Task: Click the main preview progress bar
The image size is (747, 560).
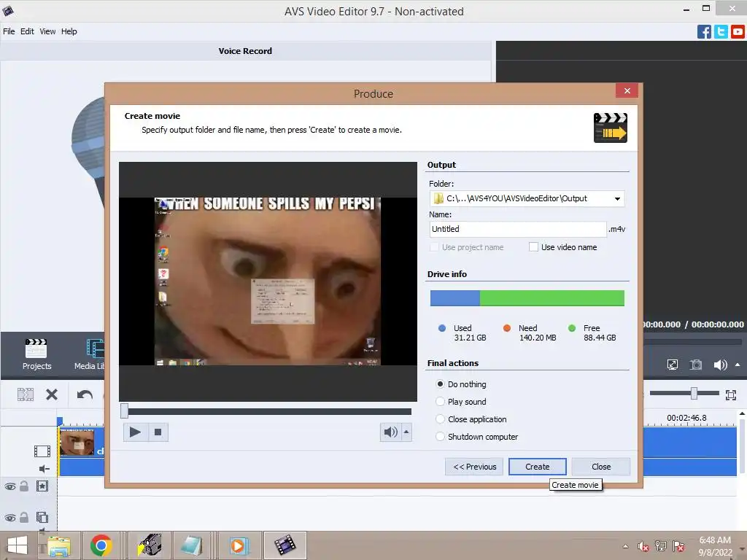Action: pos(692,342)
